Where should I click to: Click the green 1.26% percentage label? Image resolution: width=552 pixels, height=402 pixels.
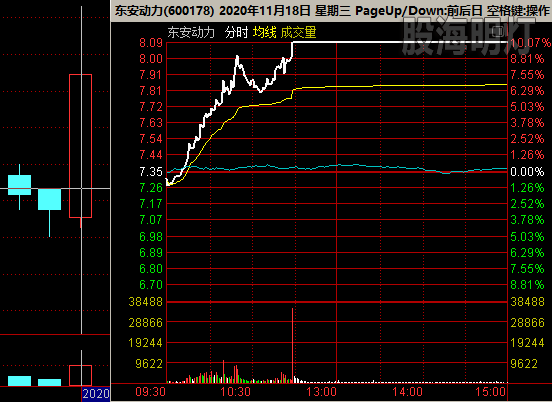[527, 188]
